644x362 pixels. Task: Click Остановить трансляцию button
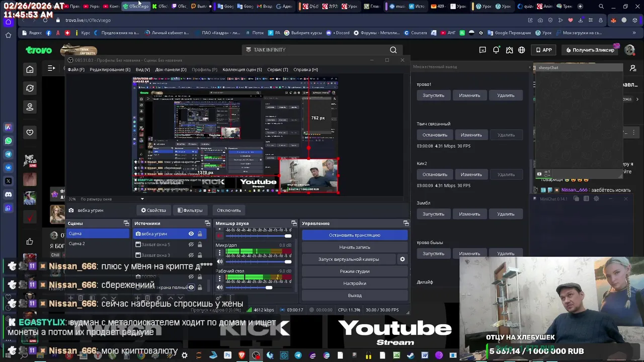(x=354, y=235)
